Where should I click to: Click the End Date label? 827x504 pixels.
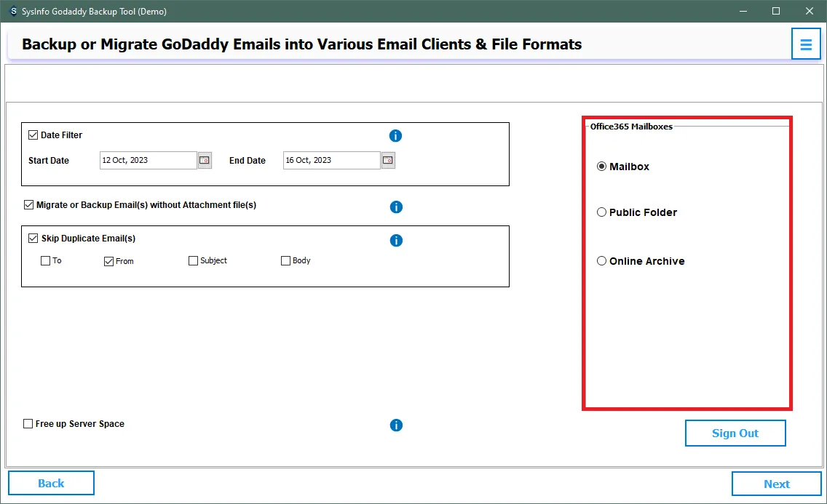click(248, 161)
